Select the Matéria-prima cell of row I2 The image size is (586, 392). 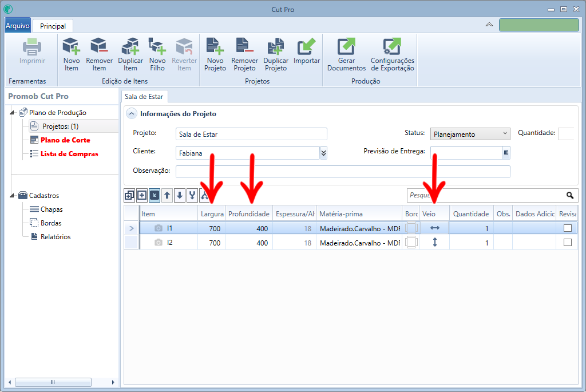[x=359, y=243]
